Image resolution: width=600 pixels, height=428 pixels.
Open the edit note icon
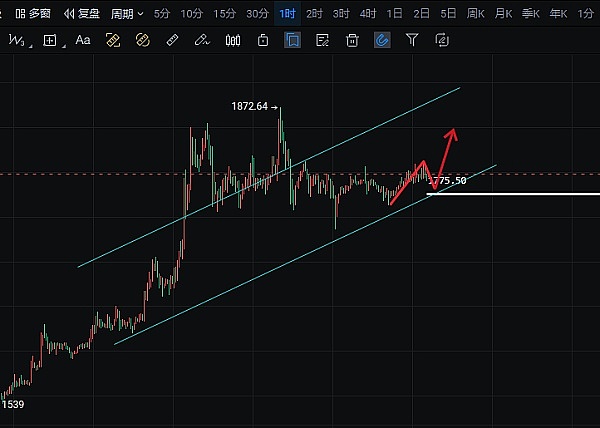[322, 40]
